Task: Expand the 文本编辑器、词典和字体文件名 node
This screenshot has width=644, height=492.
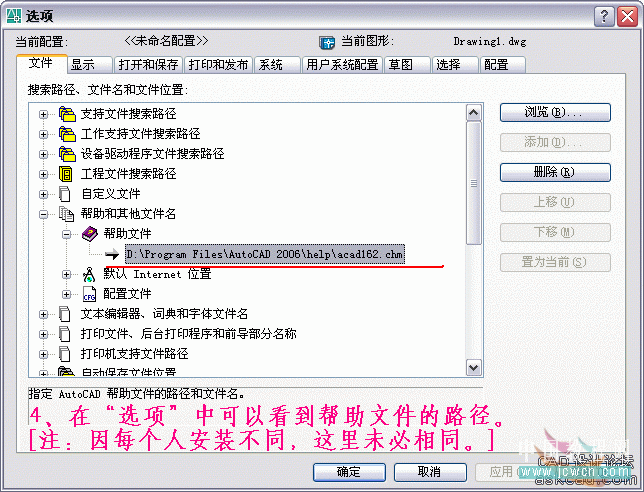Action: click(44, 315)
